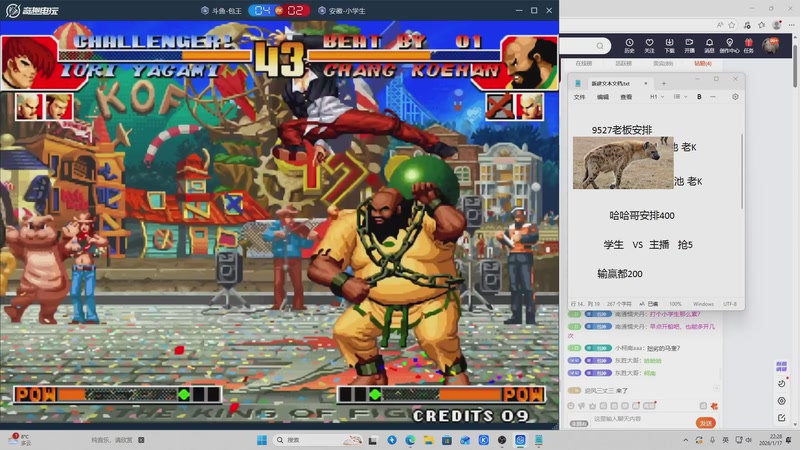Open the 查看 menu in Notepad
The image size is (800, 450).
[x=626, y=97]
